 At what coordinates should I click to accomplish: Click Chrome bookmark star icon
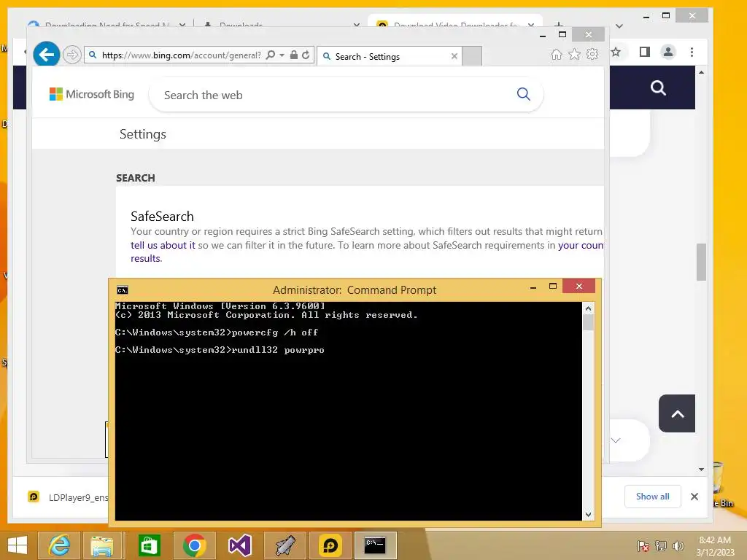point(616,52)
